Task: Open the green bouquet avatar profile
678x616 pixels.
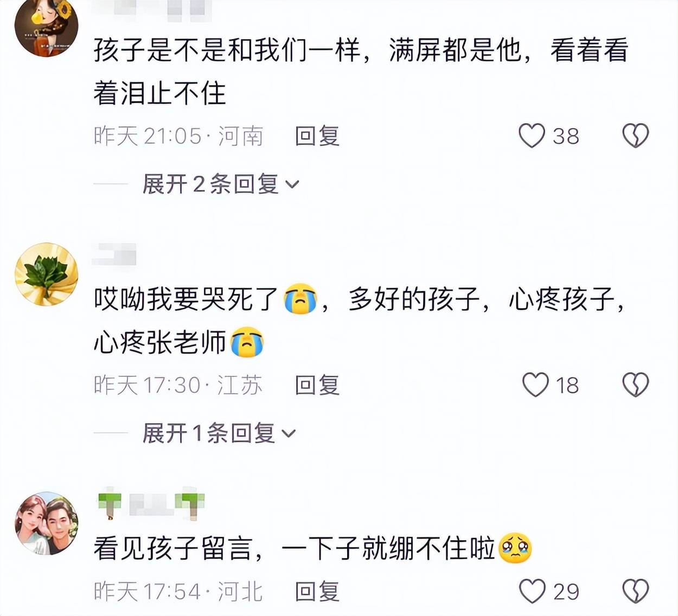Action: [46, 274]
